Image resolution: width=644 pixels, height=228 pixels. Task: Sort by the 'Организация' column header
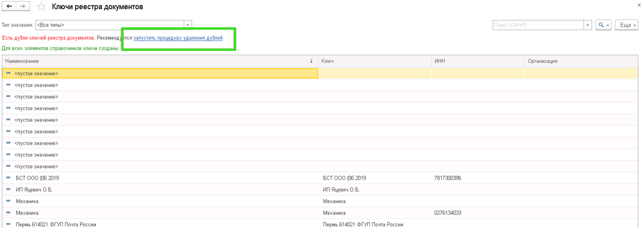(581, 61)
